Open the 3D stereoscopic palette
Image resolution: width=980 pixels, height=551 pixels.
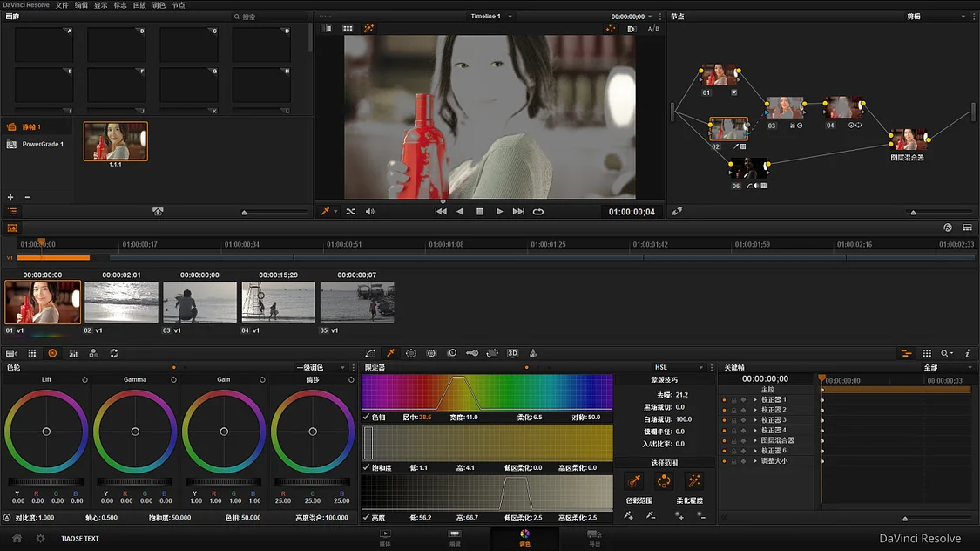coord(512,353)
